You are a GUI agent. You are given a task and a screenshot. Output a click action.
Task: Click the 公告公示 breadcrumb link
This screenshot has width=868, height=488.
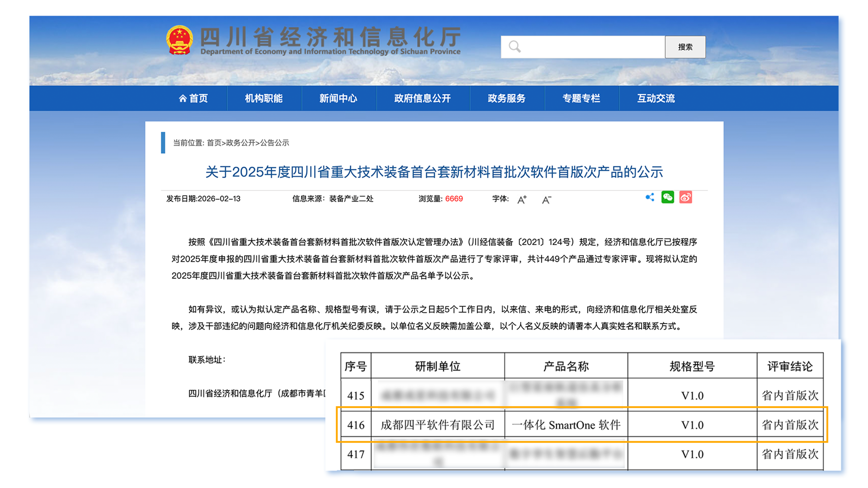pos(274,143)
